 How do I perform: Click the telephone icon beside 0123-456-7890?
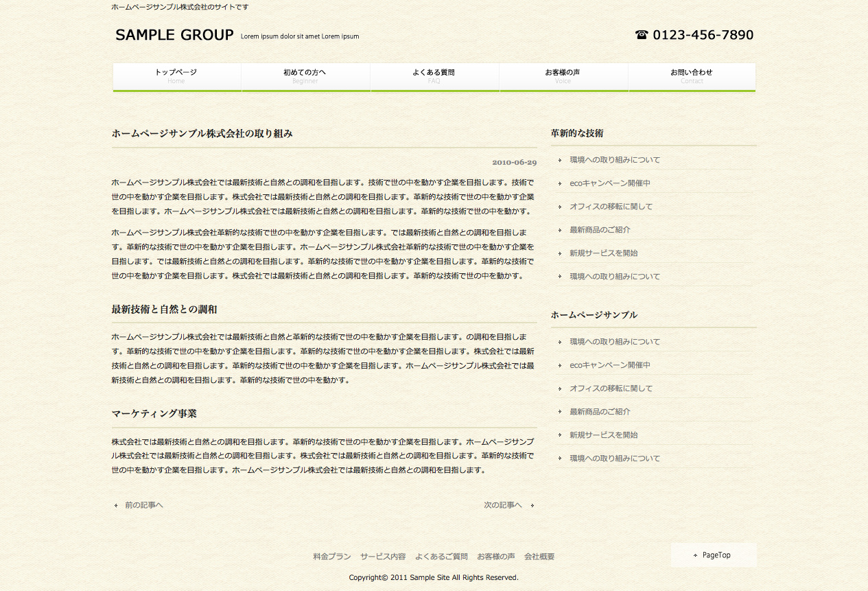(x=642, y=35)
